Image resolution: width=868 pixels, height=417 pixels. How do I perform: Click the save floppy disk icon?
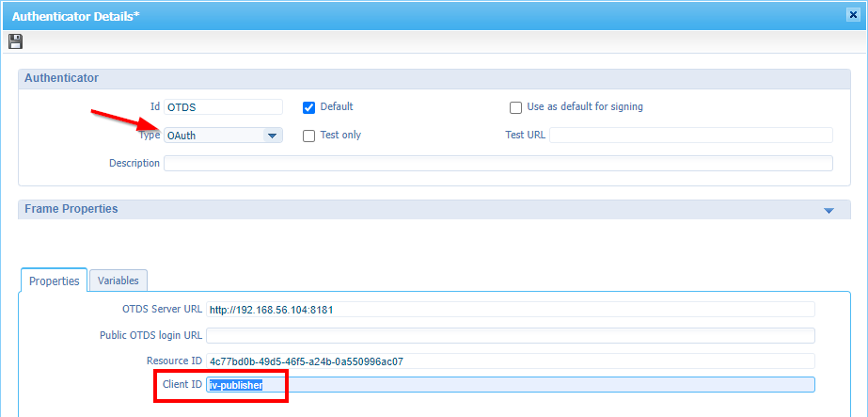tap(15, 41)
